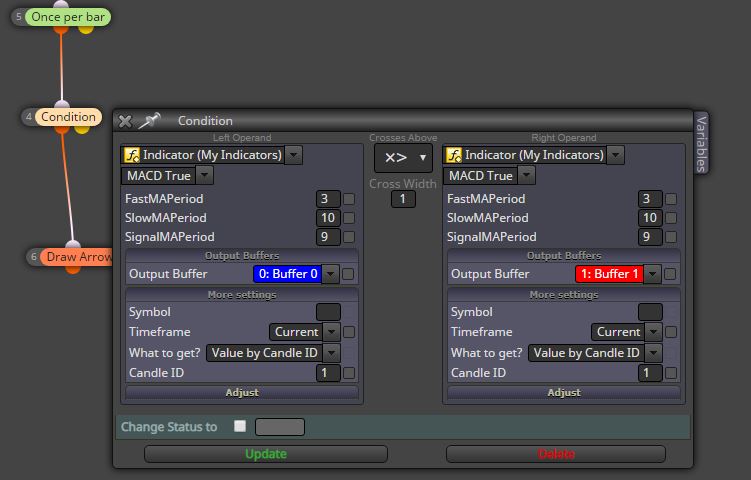This screenshot has height=480, width=751.
Task: Edit left SignalMAPeriod value field
Action: point(328,237)
